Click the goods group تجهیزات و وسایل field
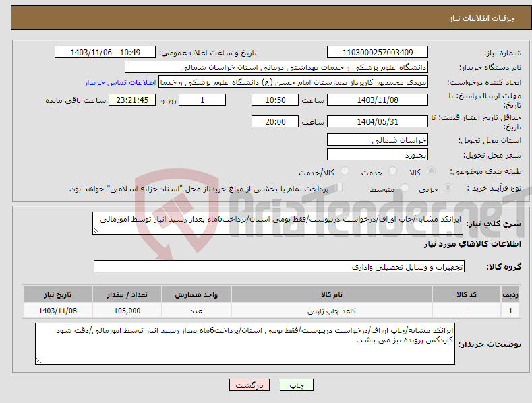Image resolution: width=532 pixels, height=403 pixels. coord(279,267)
